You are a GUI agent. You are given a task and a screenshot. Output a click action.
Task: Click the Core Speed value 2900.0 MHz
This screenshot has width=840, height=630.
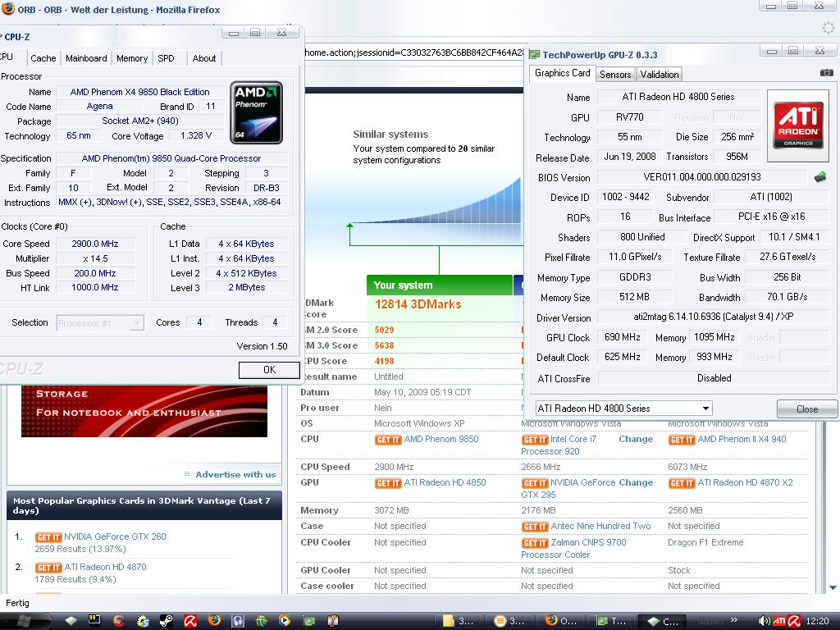[95, 244]
